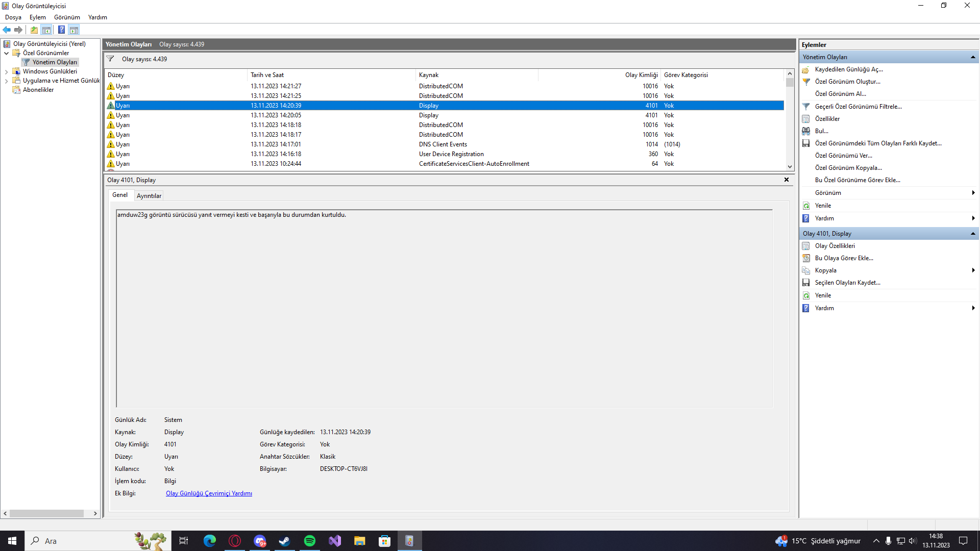Click the Back arrow toolbar icon

pos(7,30)
